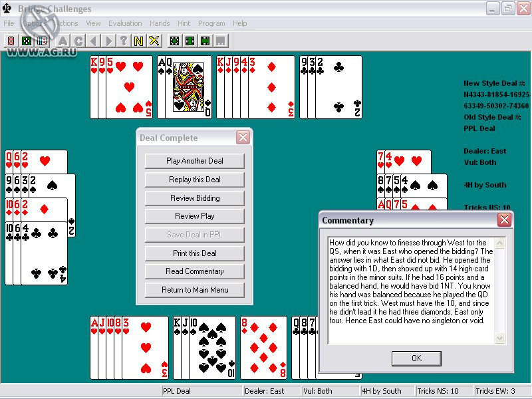Click Return to Main Menu
The width and height of the screenshot is (532, 399).
tap(195, 290)
